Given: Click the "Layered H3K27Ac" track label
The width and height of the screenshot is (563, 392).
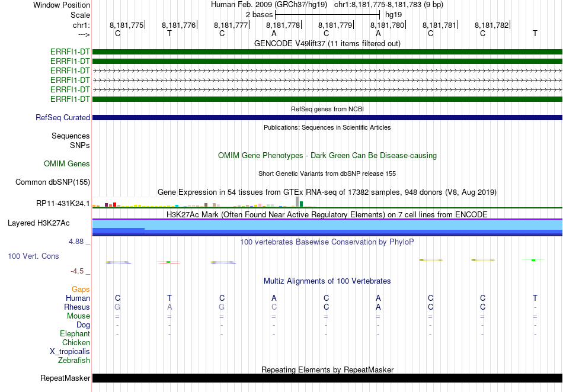Looking at the screenshot, I should (x=39, y=223).
